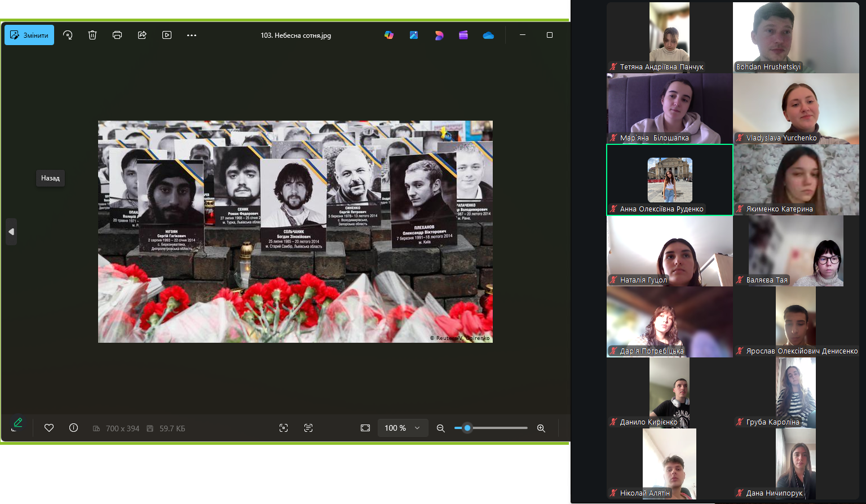Rotate the photo with the rotate icon

pyautogui.click(x=68, y=35)
